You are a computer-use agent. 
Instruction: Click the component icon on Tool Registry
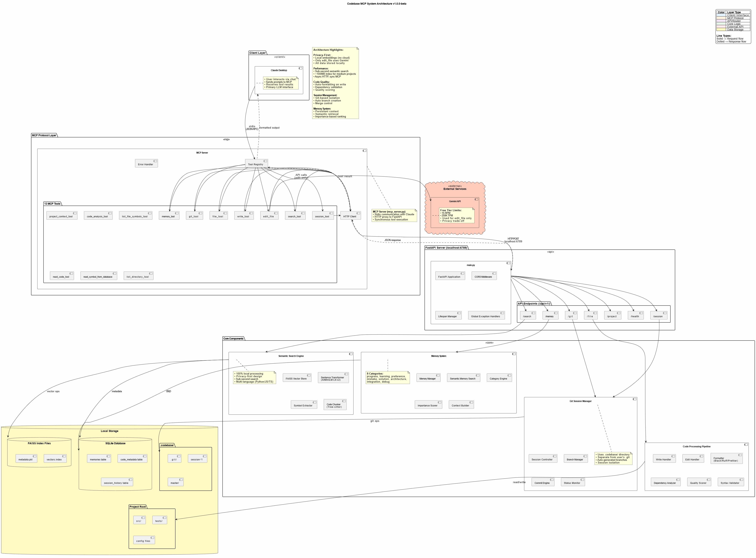pos(265,161)
